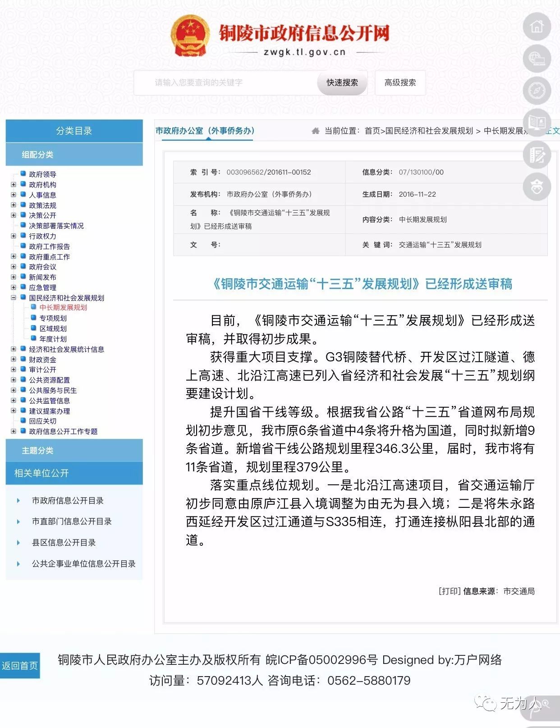Click the keyword search input field

click(225, 83)
